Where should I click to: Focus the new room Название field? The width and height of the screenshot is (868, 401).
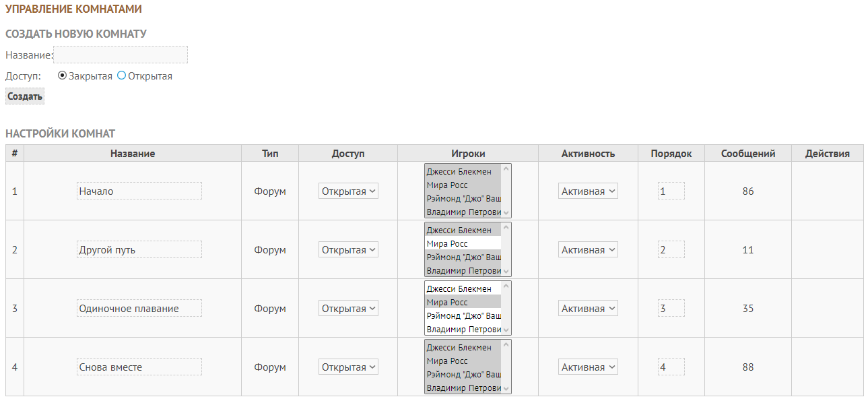click(121, 55)
